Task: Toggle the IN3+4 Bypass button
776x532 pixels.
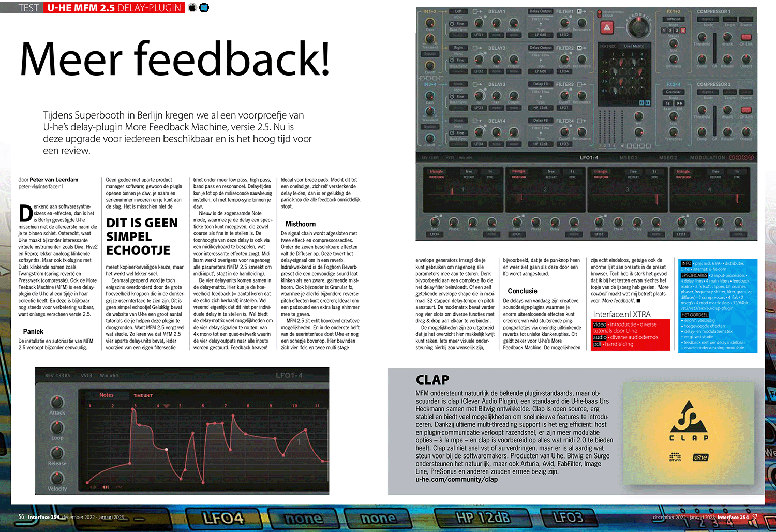Action: [430, 127]
